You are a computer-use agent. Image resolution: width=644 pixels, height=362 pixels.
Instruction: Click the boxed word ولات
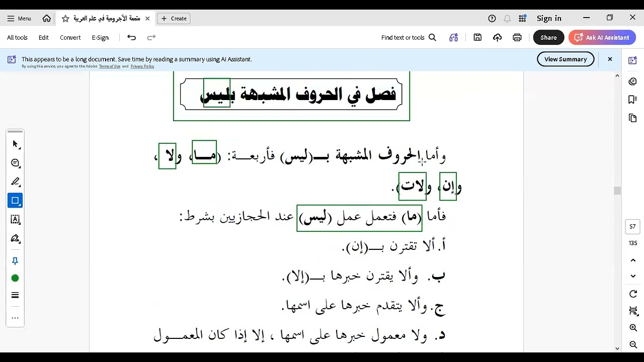pos(413,187)
